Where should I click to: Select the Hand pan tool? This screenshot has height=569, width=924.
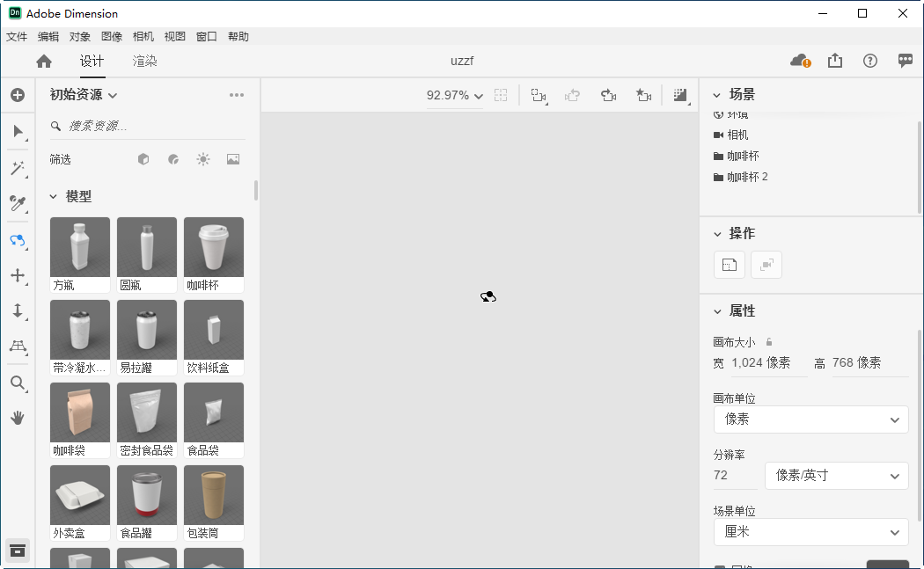[x=18, y=419]
